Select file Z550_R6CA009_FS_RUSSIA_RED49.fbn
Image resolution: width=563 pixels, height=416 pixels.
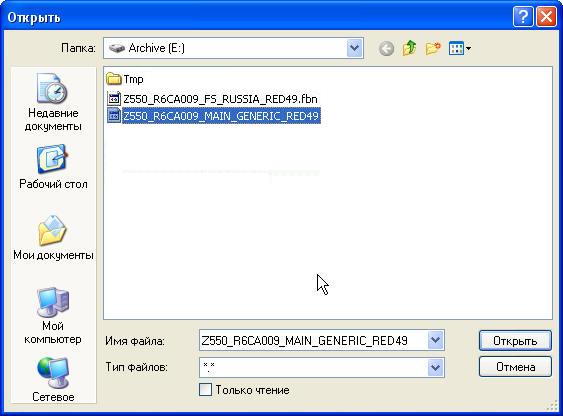(212, 99)
